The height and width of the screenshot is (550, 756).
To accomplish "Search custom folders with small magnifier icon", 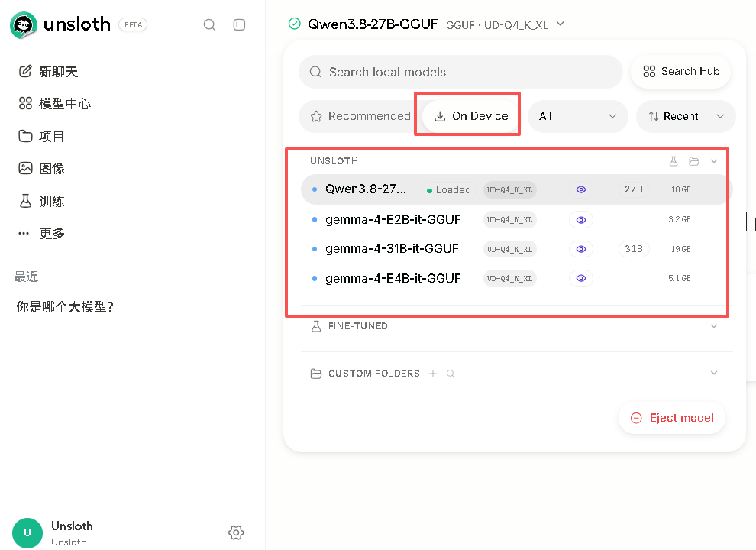I will [451, 374].
